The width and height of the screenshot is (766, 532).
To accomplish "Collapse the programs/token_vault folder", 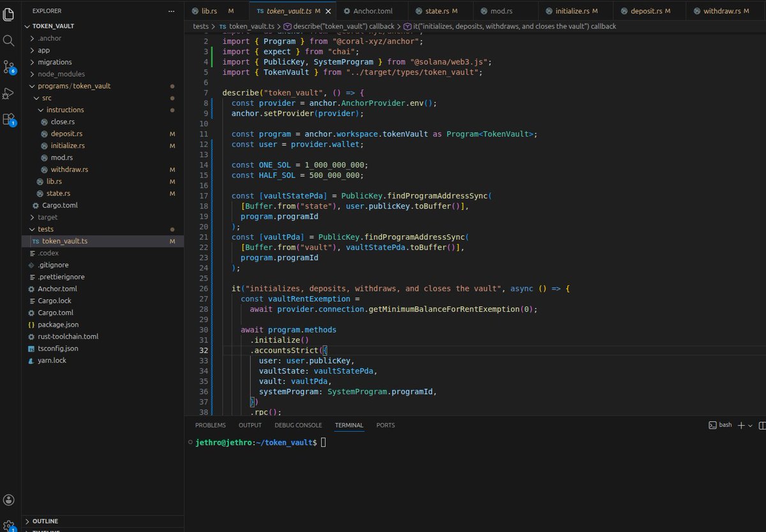I will click(103, 85).
